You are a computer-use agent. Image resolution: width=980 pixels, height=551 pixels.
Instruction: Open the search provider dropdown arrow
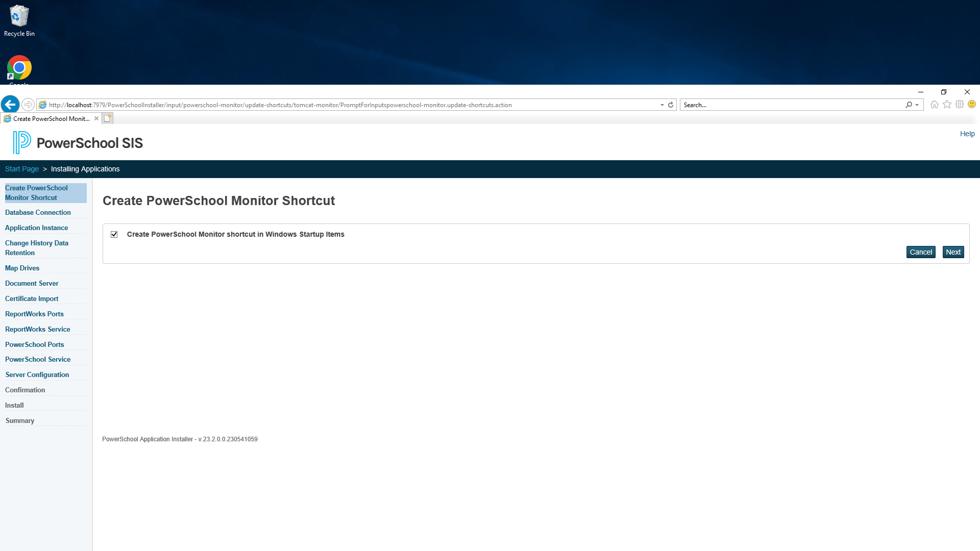tap(917, 105)
